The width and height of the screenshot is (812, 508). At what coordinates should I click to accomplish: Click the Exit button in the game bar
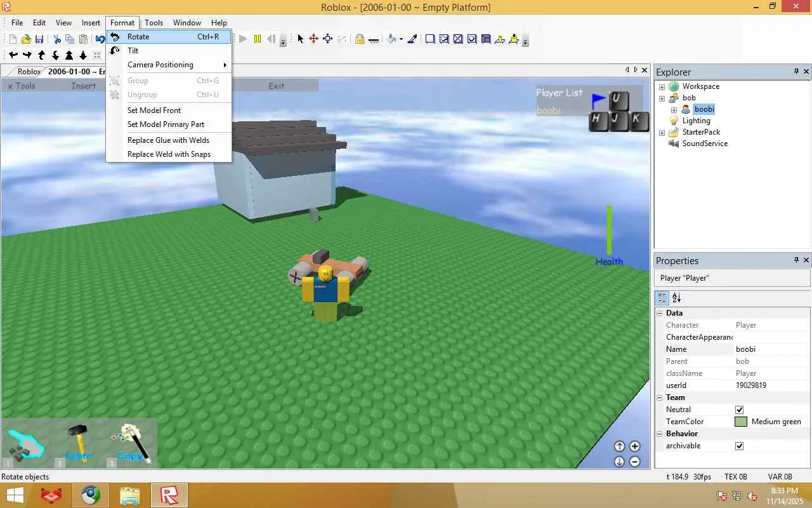click(276, 86)
